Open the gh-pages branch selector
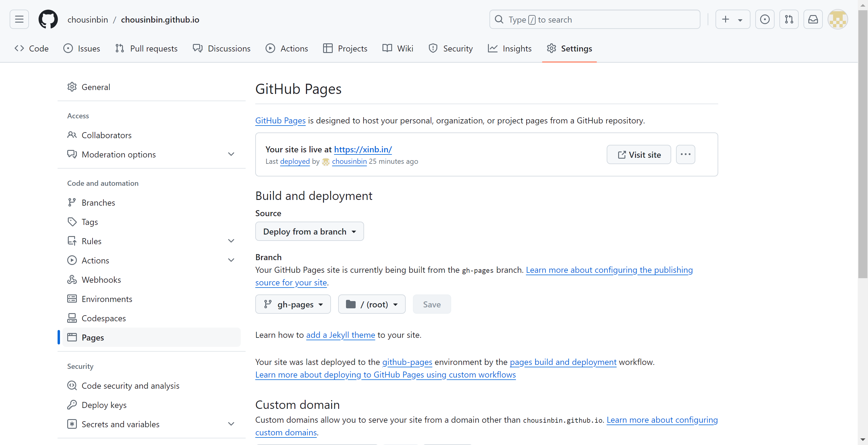 click(293, 304)
